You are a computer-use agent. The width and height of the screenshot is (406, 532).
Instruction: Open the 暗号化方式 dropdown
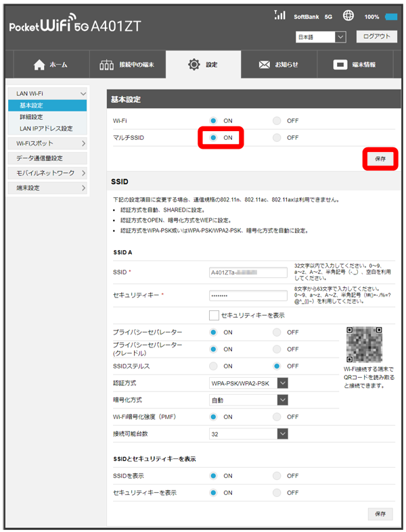pyautogui.click(x=249, y=400)
